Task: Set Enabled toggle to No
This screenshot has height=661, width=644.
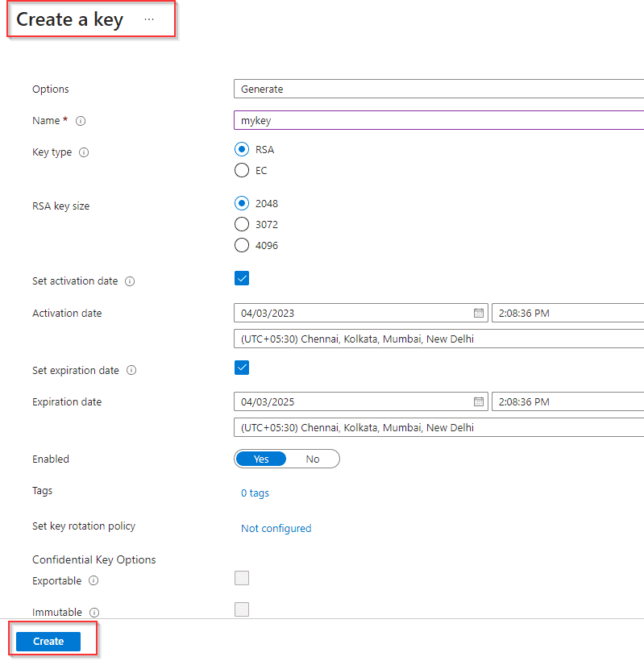Action: click(x=312, y=459)
